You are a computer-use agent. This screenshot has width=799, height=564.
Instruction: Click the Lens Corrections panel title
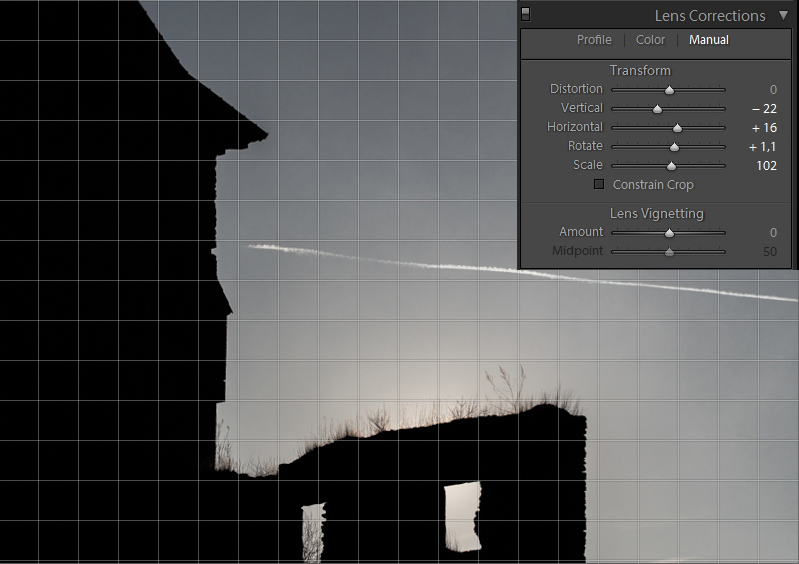709,15
